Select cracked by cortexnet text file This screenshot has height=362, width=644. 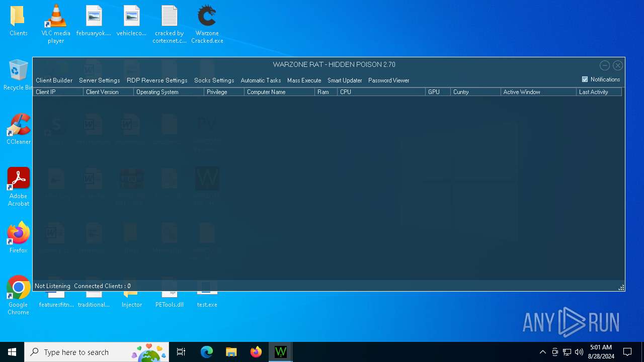(170, 24)
